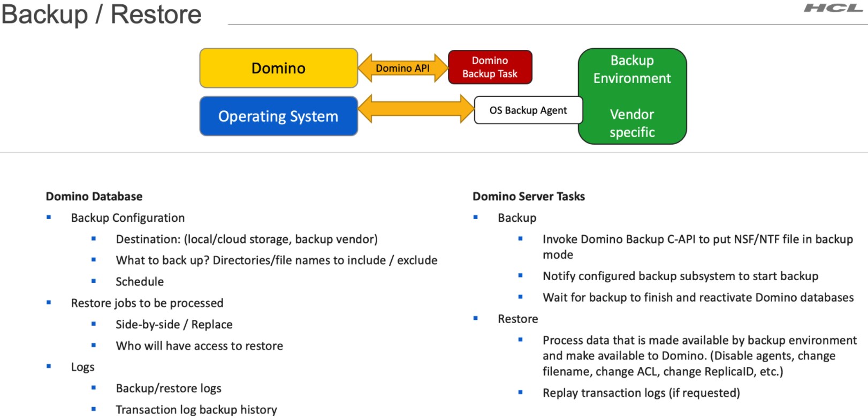Click the Domino Server Tasks heading
The image size is (868, 420).
(529, 197)
